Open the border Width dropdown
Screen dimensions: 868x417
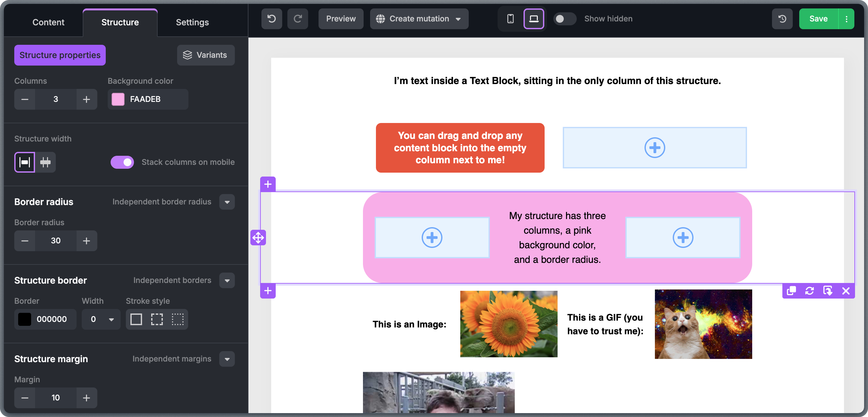click(x=101, y=319)
